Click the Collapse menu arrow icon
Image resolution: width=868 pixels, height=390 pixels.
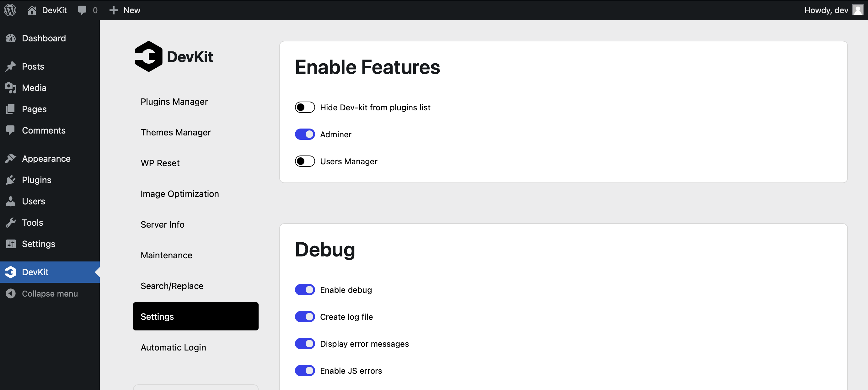pyautogui.click(x=11, y=293)
